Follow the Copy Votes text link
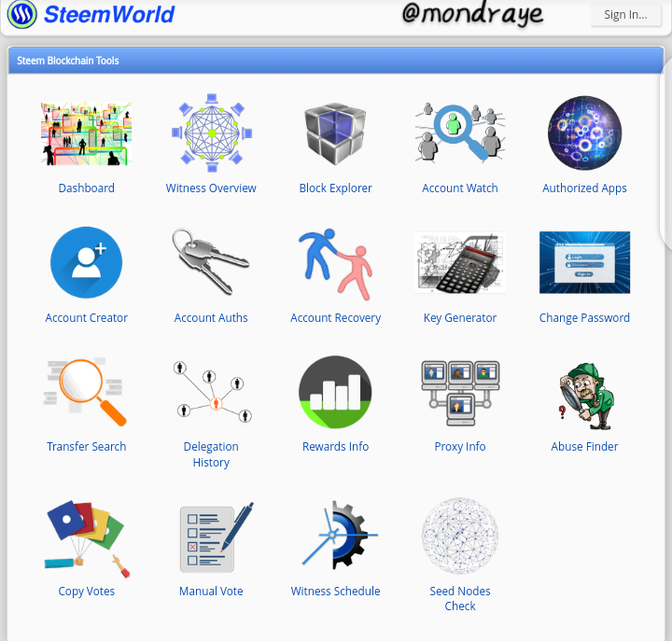 click(x=86, y=592)
